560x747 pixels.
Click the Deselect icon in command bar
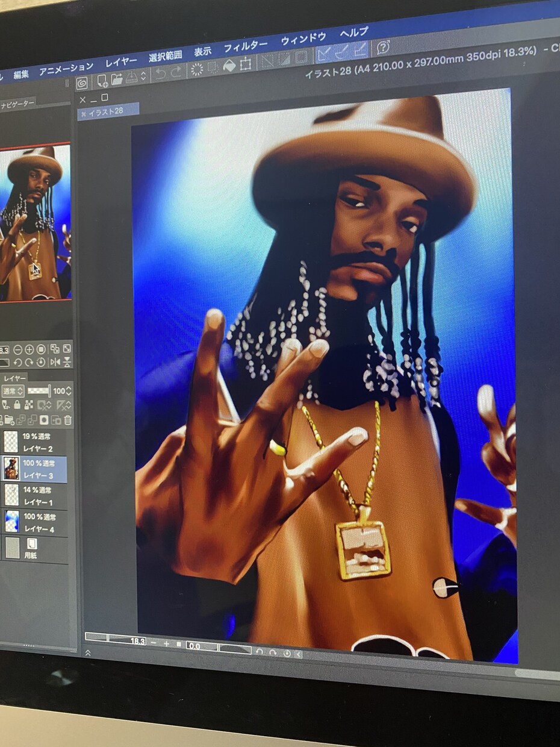point(267,61)
